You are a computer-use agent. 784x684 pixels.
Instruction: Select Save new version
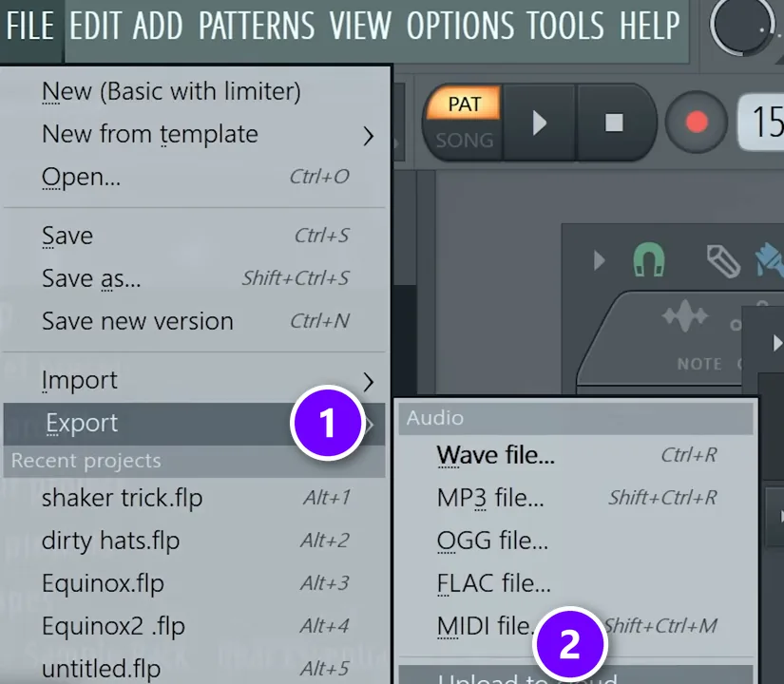coord(195,321)
